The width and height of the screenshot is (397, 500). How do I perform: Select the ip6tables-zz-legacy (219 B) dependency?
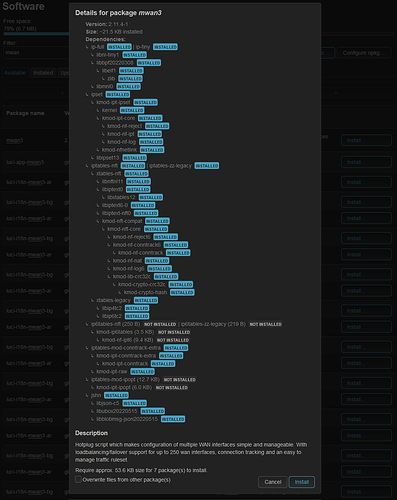pos(213,324)
